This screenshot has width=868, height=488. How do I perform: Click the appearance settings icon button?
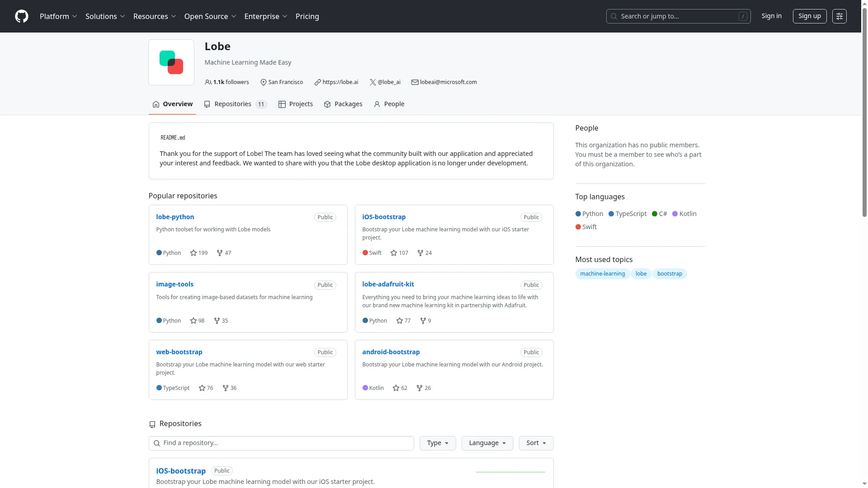(839, 16)
